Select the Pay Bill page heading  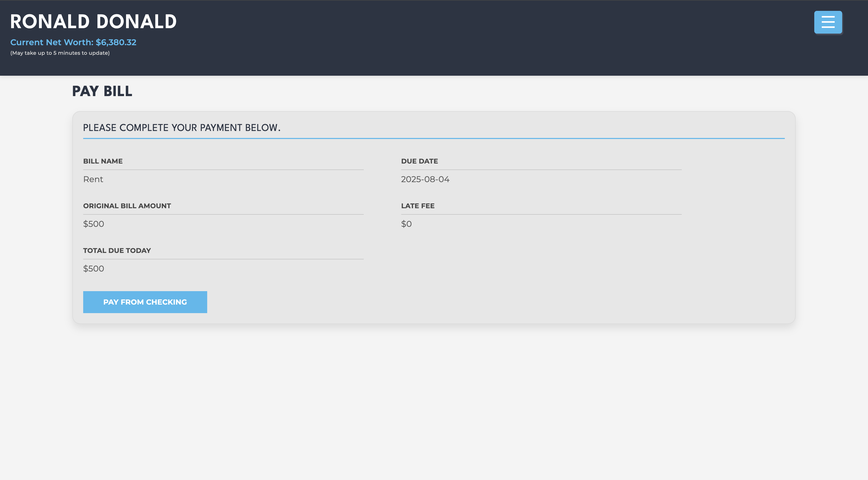tap(102, 91)
